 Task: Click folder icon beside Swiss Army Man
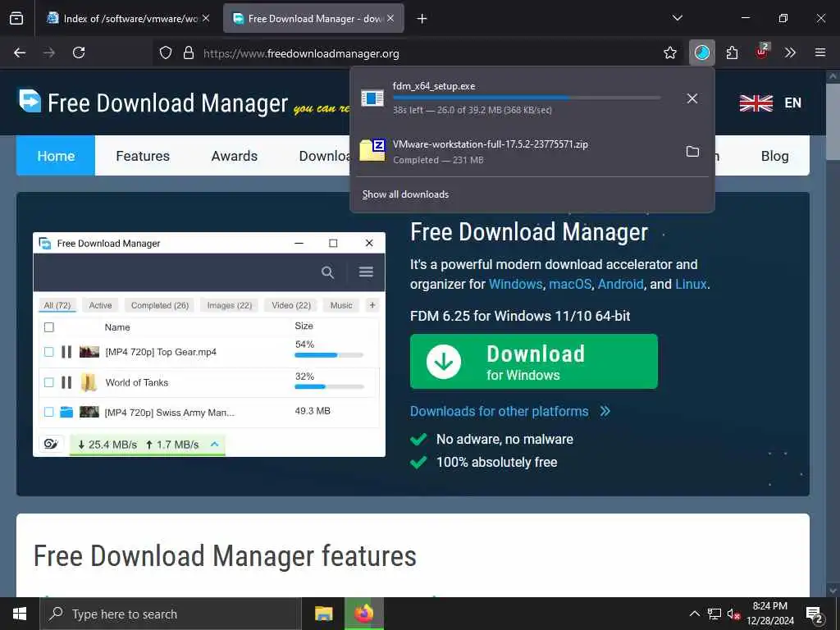tap(66, 412)
